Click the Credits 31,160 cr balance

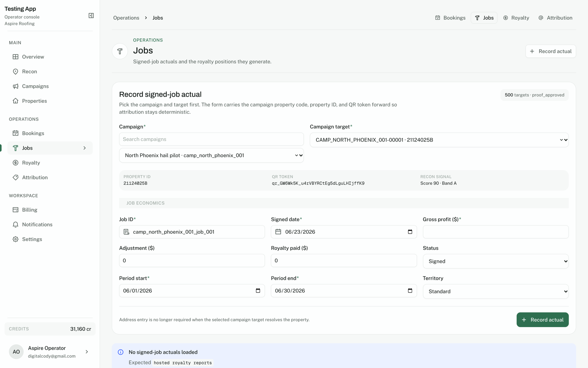tap(50, 329)
